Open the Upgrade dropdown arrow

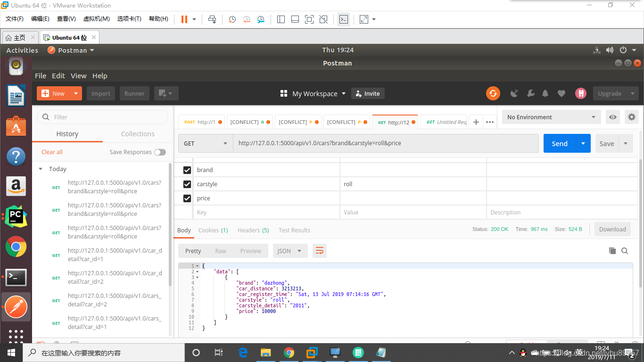point(633,93)
